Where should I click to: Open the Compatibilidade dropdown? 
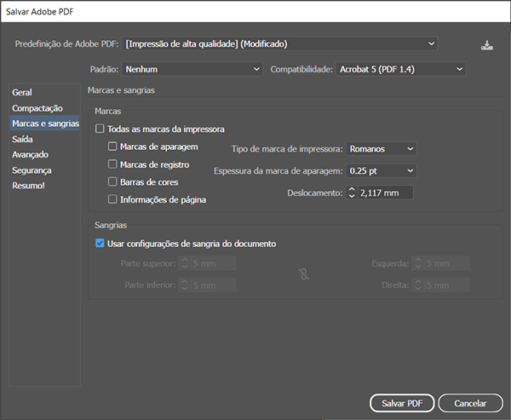pyautogui.click(x=400, y=69)
